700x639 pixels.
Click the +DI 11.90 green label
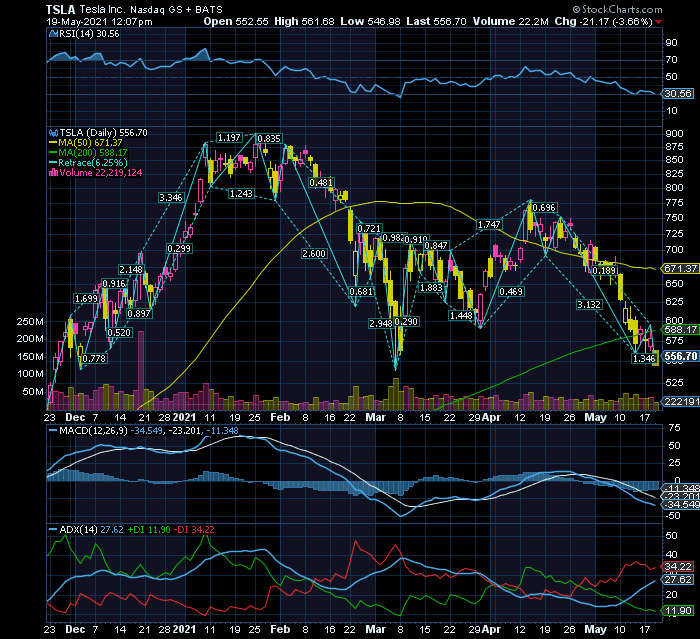point(149,530)
